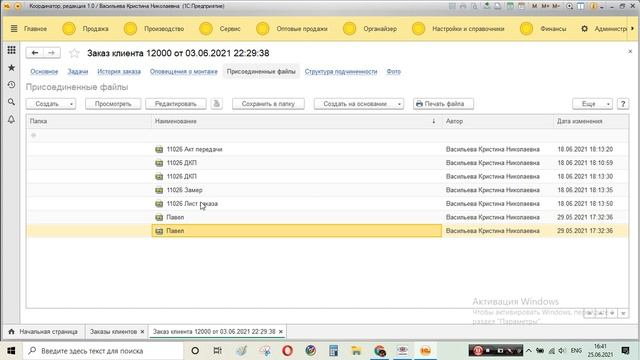
Task: Click the panel layout icon in title bar
Action: [581, 6]
